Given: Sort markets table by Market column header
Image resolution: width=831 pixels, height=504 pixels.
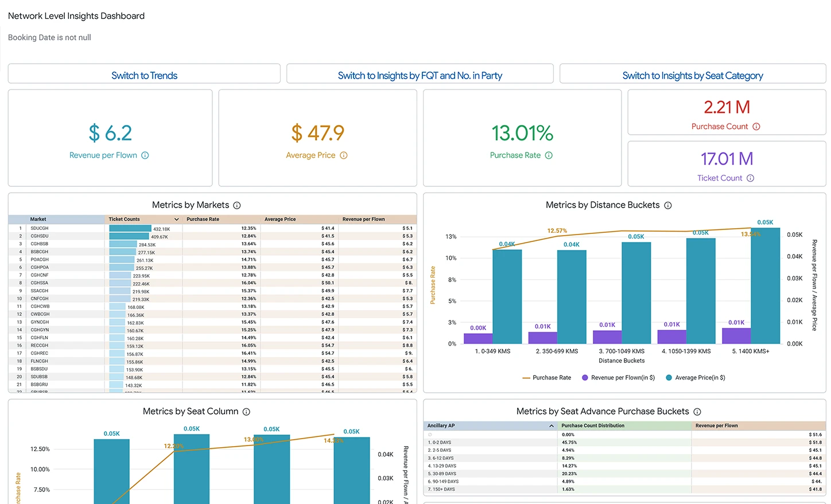Looking at the screenshot, I should 38,220.
